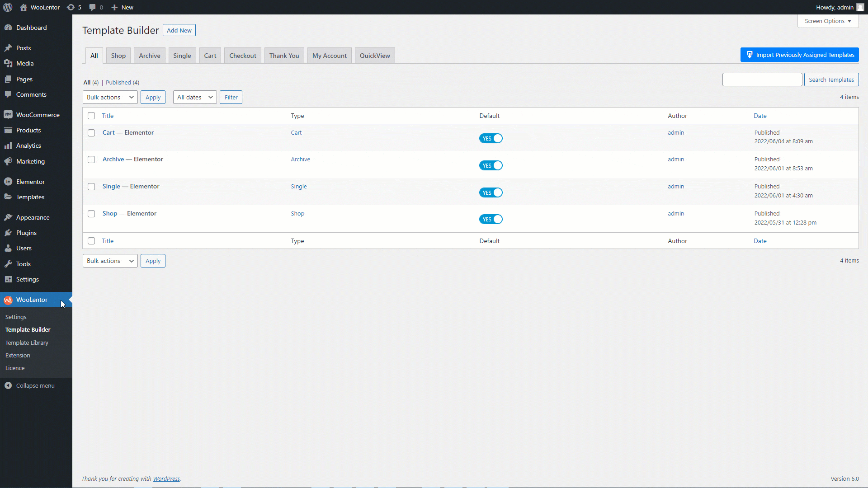
Task: Click the Collapse menu arrow icon
Action: pos(8,385)
